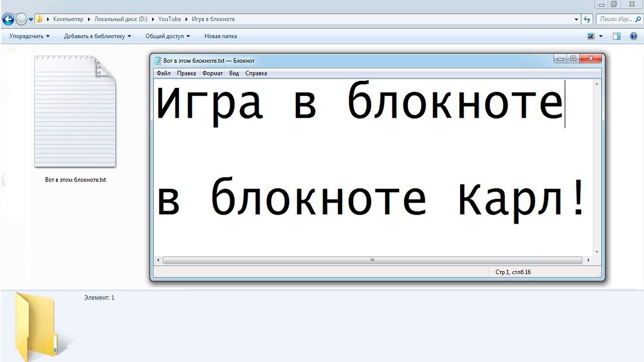The width and height of the screenshot is (644, 362).
Task: Click text line Игра в блокноте in Notepad
Action: click(360, 104)
